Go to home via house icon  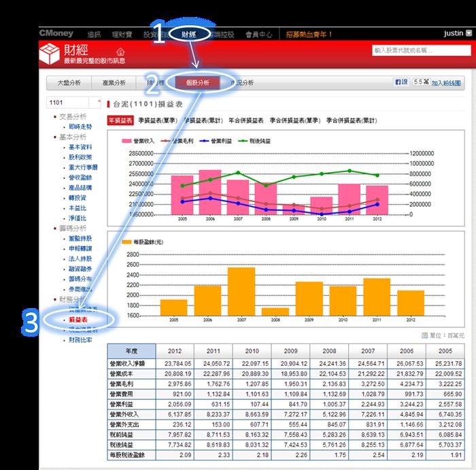[121, 52]
